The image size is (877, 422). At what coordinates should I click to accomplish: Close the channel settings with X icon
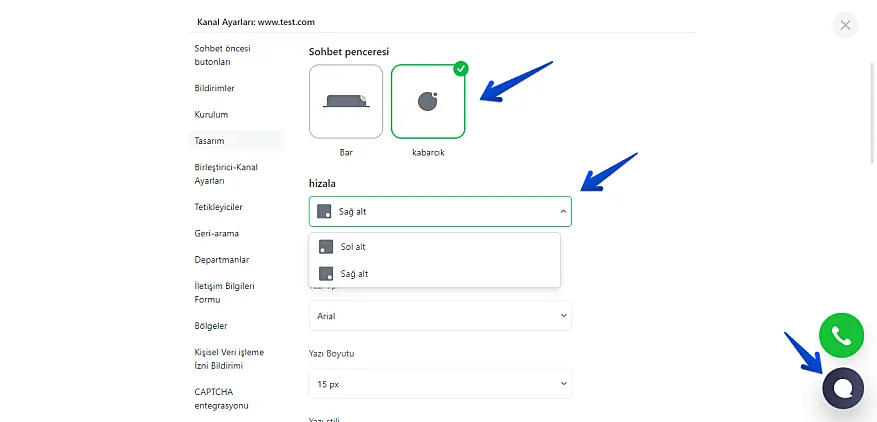[x=846, y=25]
